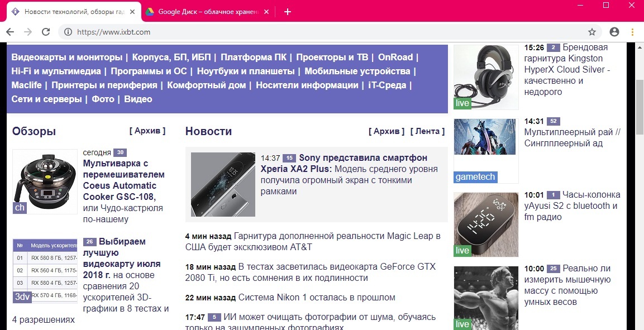Read Часы-колонка yAyusi S2 article
Image resolution: width=644 pixels, height=330 pixels.
[x=572, y=206]
